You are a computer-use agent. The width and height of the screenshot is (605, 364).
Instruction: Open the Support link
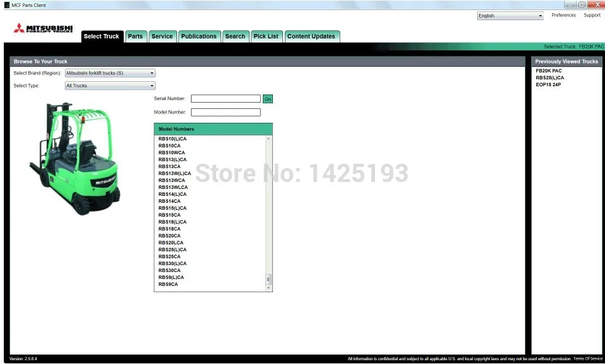click(592, 15)
